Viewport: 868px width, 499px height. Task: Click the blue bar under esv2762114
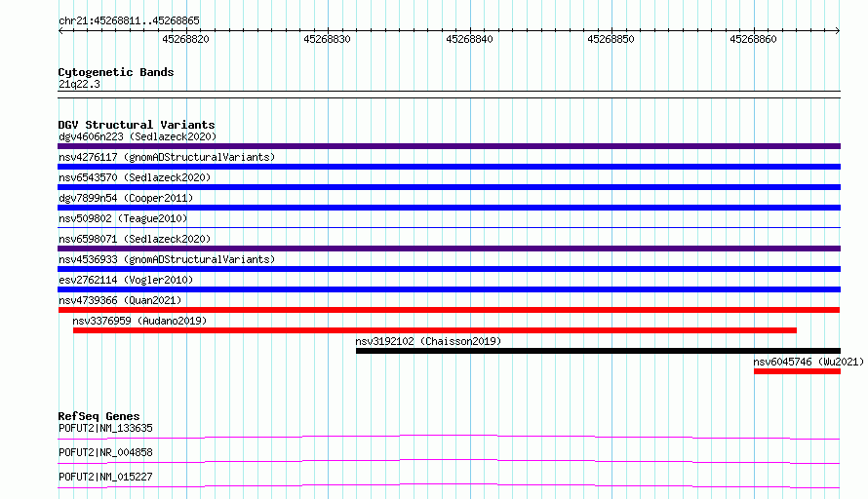point(449,289)
